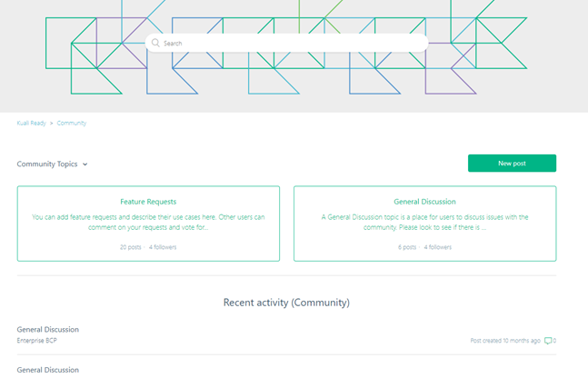Click the comment bubble icon beside Enterprise BCP
The width and height of the screenshot is (588, 378).
(548, 341)
